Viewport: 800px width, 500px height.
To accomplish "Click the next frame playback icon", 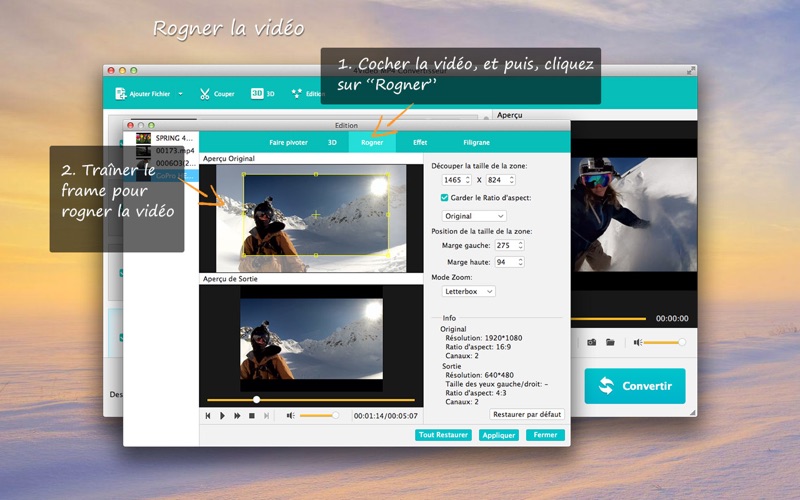I will [266, 416].
